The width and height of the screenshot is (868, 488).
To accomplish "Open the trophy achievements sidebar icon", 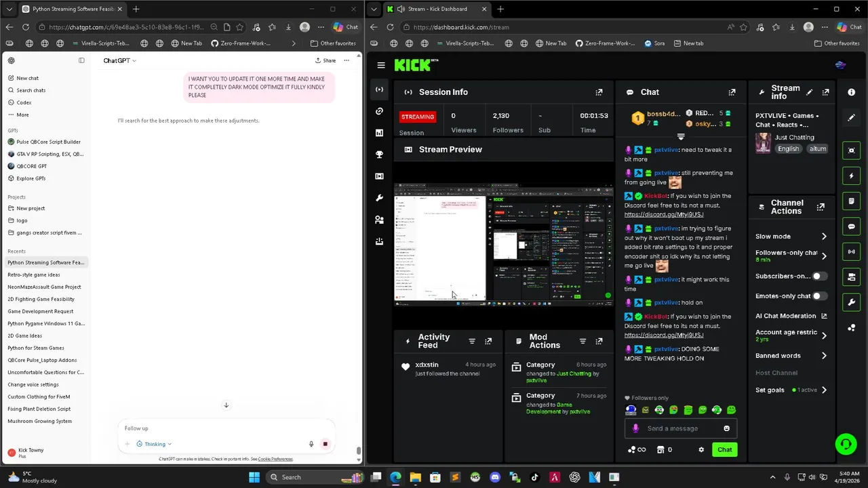I will pyautogui.click(x=379, y=155).
